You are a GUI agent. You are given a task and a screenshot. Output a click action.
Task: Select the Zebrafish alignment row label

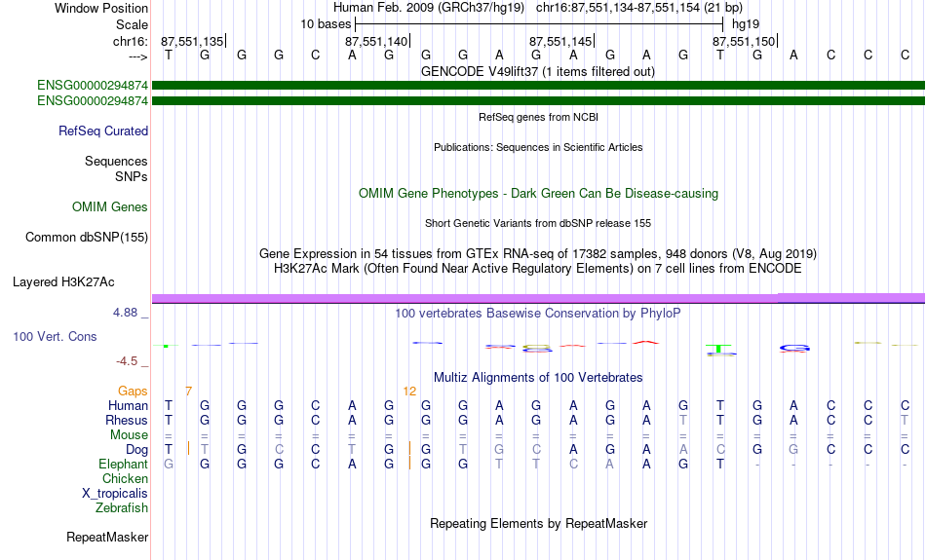click(x=122, y=508)
